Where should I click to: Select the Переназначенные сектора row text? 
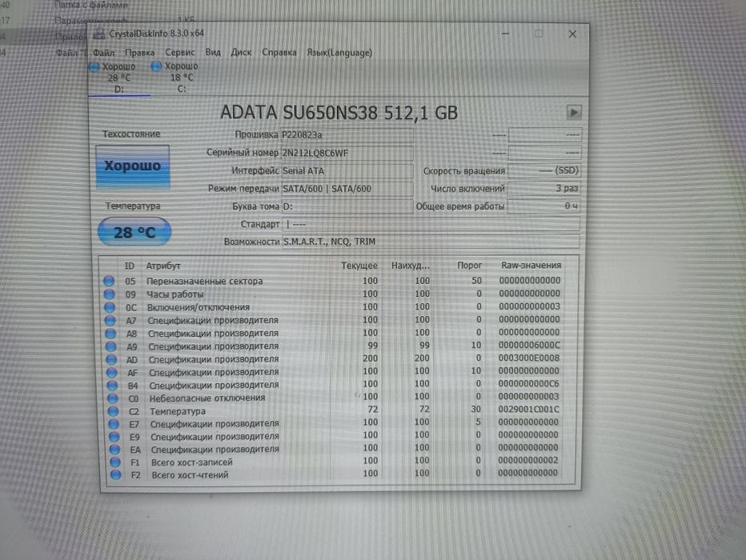[205, 281]
